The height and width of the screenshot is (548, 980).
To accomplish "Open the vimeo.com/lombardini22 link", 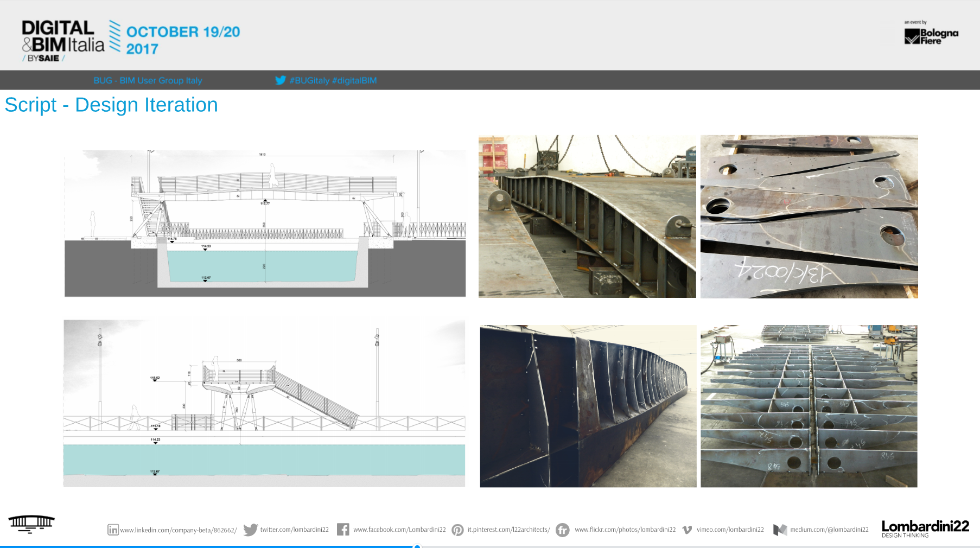I will (x=730, y=530).
